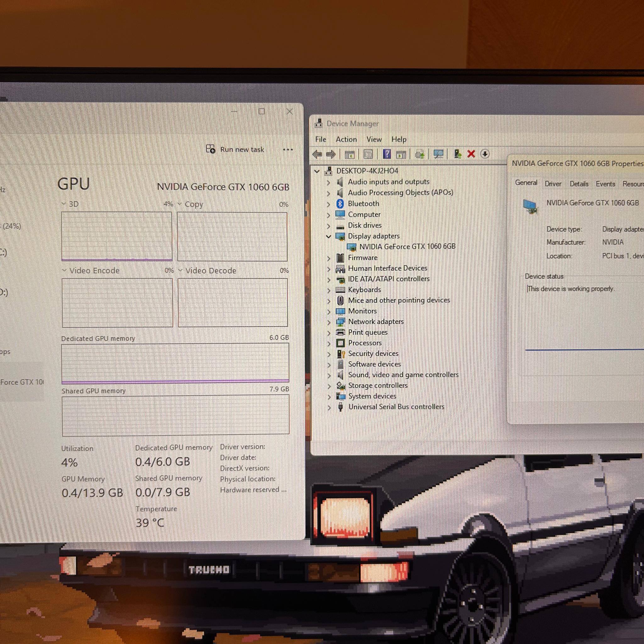Select GTX 1060 entry in Task Manager sidebar
The image size is (644, 644).
tap(22, 382)
